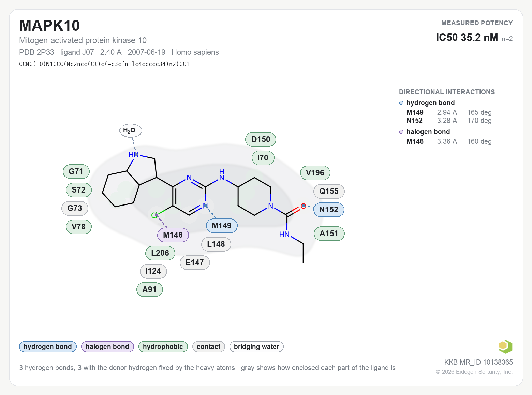Click the purple circle marker beside the halogen bond heading
Screen dimensions: 532x395
click(x=401, y=132)
